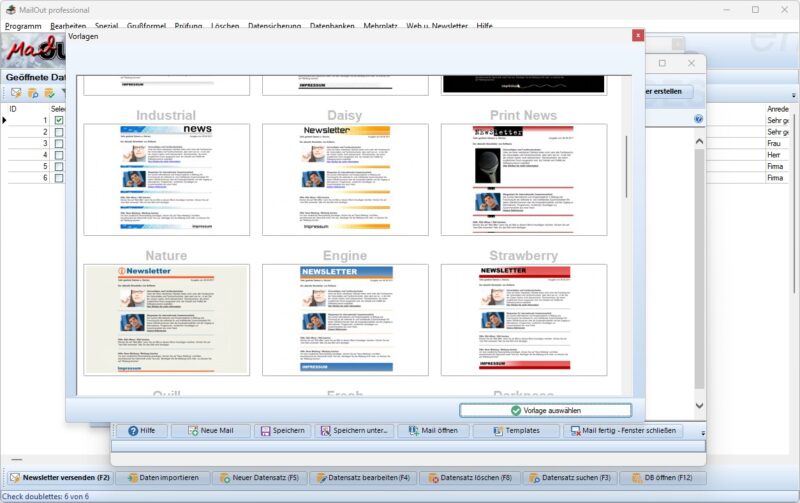Viewport: 800px width, 503px height.
Task: Click Datensatz löschen (F8) button
Action: click(x=470, y=478)
